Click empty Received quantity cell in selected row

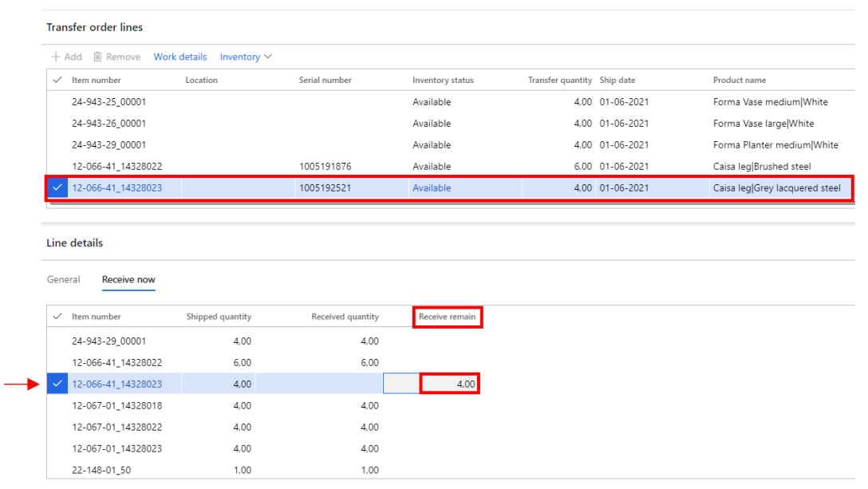click(319, 384)
